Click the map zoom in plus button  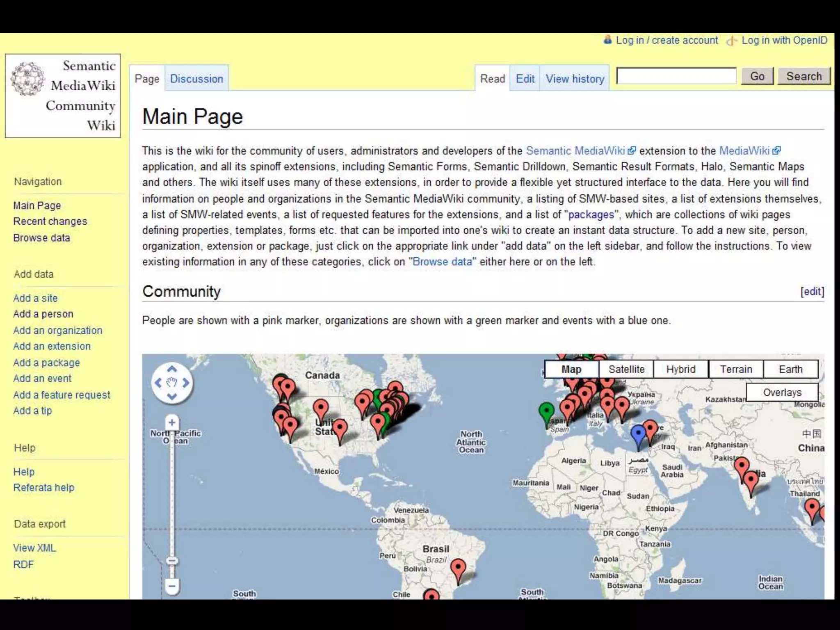tap(172, 422)
